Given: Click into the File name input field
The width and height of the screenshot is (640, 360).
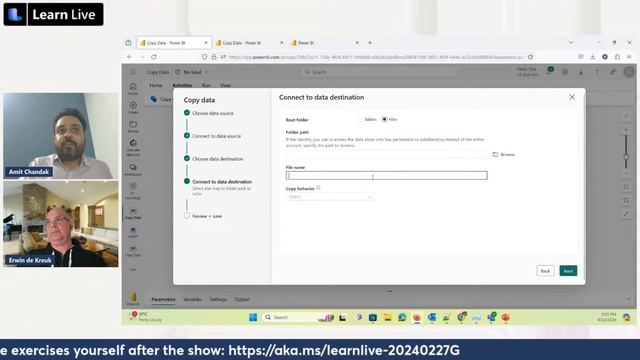Looking at the screenshot, I should tap(387, 176).
